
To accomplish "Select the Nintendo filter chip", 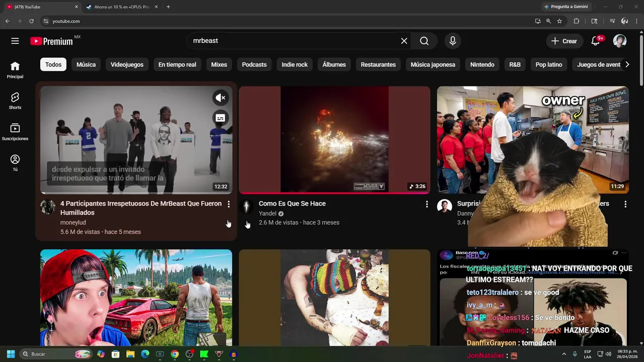I will pyautogui.click(x=482, y=64).
